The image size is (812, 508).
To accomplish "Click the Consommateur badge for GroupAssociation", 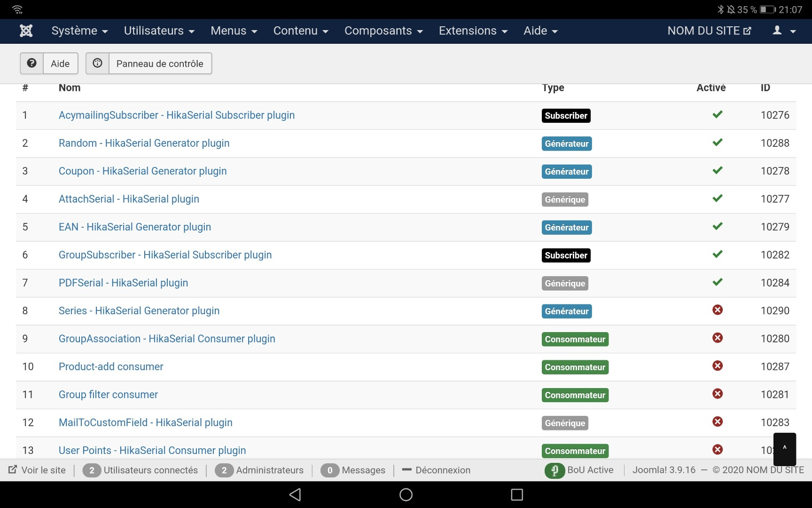I will 575,339.
